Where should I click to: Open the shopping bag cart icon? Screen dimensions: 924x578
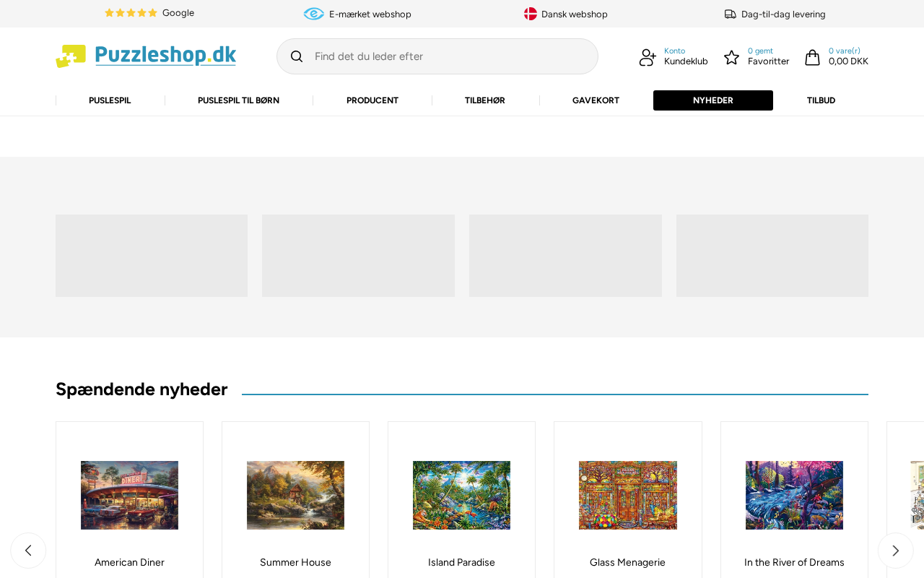pos(813,57)
